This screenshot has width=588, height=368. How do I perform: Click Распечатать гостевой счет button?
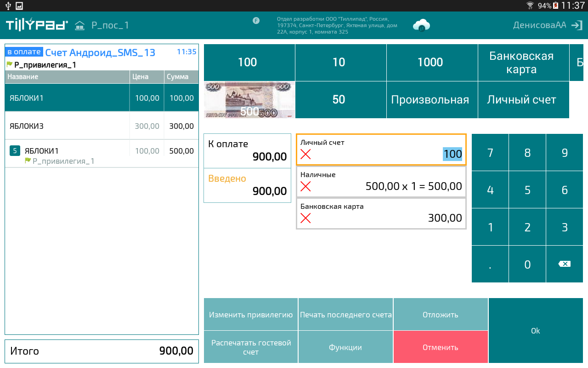[x=251, y=347]
